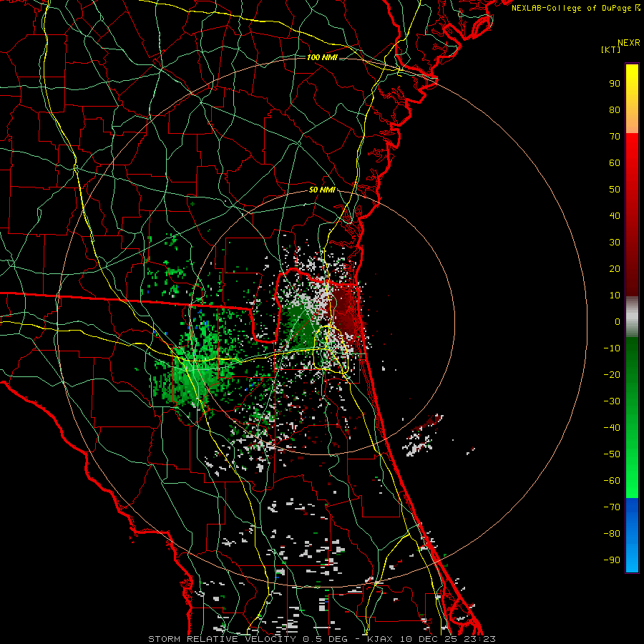The height and width of the screenshot is (644, 644).
Task: Click the positive 80 scale label
Action: coord(615,109)
